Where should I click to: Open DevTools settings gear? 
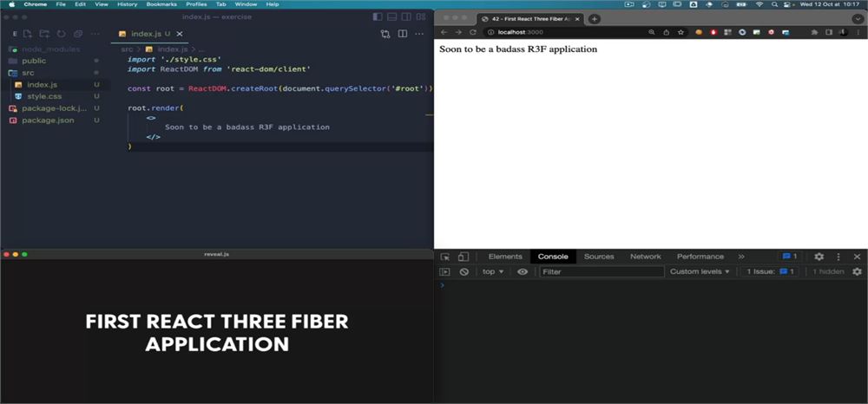pos(819,257)
